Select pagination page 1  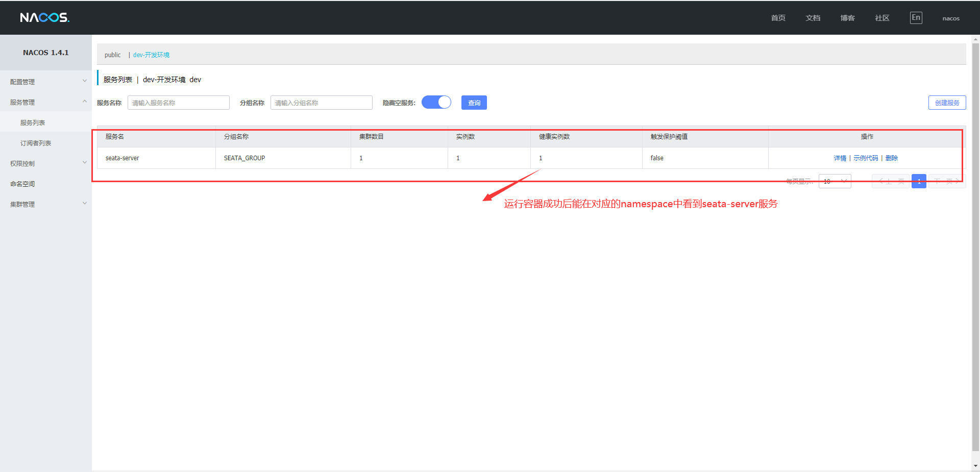(919, 181)
